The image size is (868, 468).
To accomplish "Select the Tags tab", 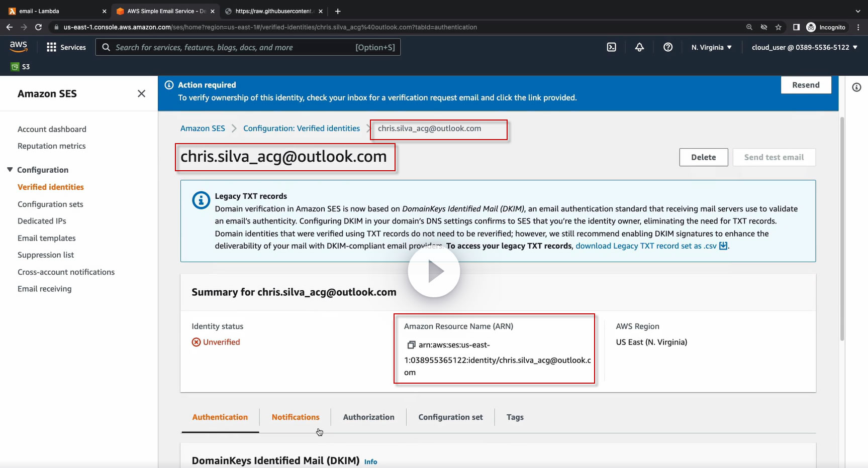I will [x=515, y=417].
